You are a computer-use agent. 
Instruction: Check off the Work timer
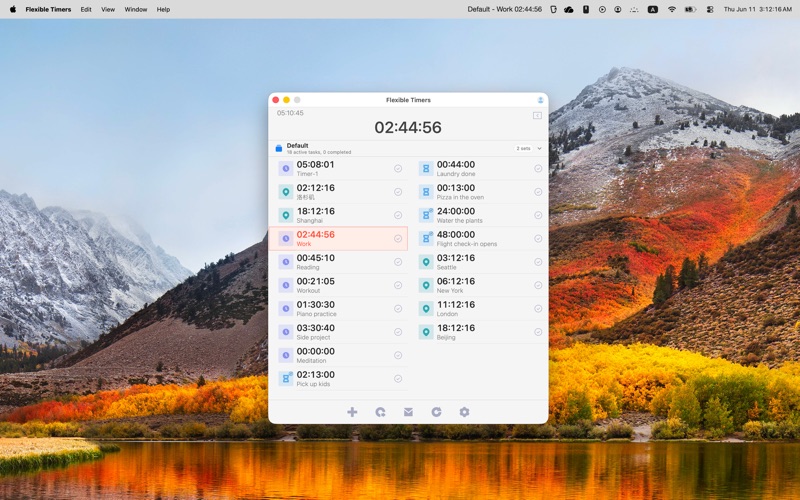coord(398,238)
